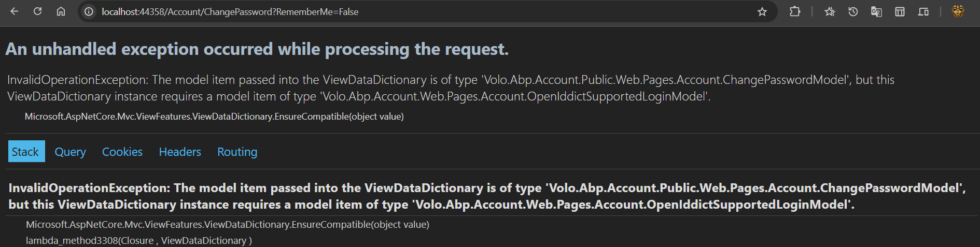Viewport: 980px width, 247px height.
Task: Expand the EnsureCompatible stack frame
Action: [x=227, y=224]
